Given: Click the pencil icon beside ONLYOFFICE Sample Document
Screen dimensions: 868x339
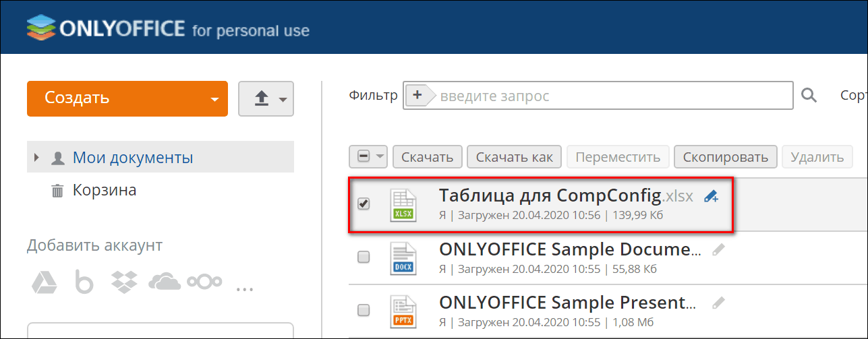Looking at the screenshot, I should pos(719,249).
